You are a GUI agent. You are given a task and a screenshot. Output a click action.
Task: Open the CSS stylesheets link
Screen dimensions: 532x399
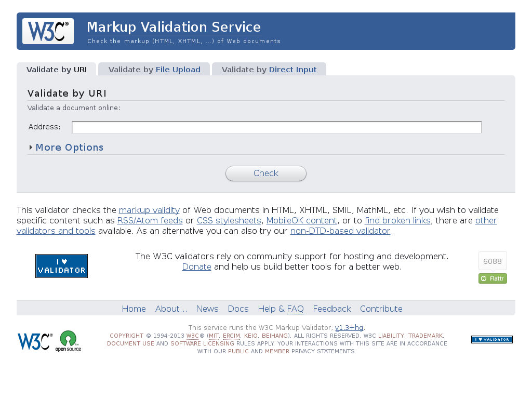pyautogui.click(x=229, y=220)
